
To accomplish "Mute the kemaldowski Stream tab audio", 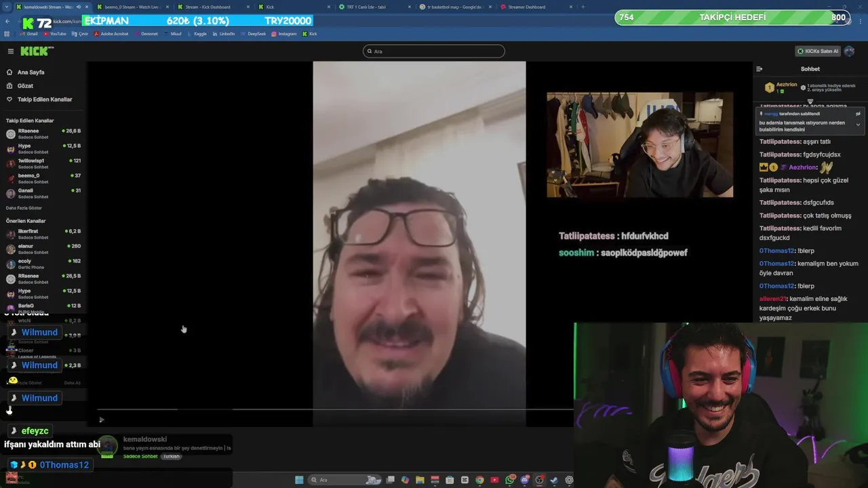I will [79, 7].
